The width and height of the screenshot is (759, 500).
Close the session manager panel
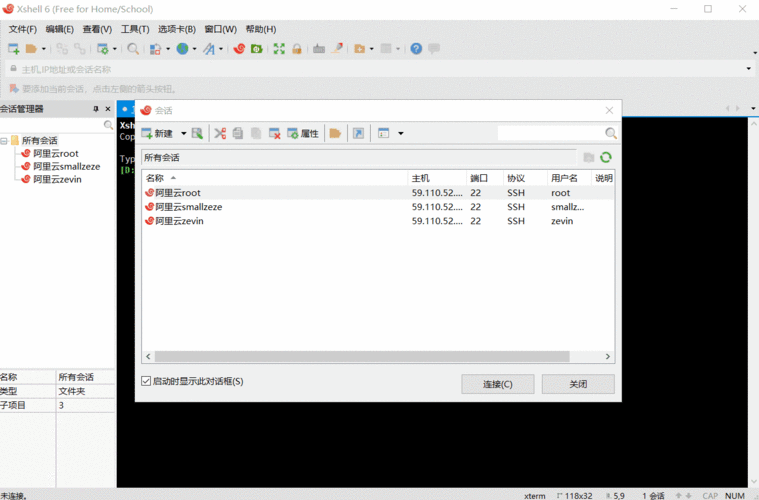click(108, 109)
